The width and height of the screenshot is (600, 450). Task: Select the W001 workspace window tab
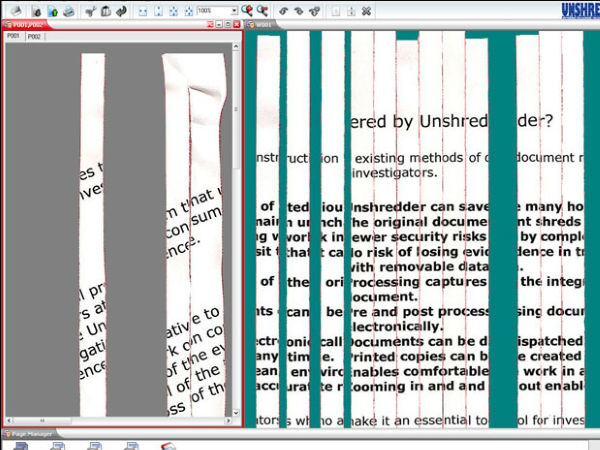click(x=263, y=23)
